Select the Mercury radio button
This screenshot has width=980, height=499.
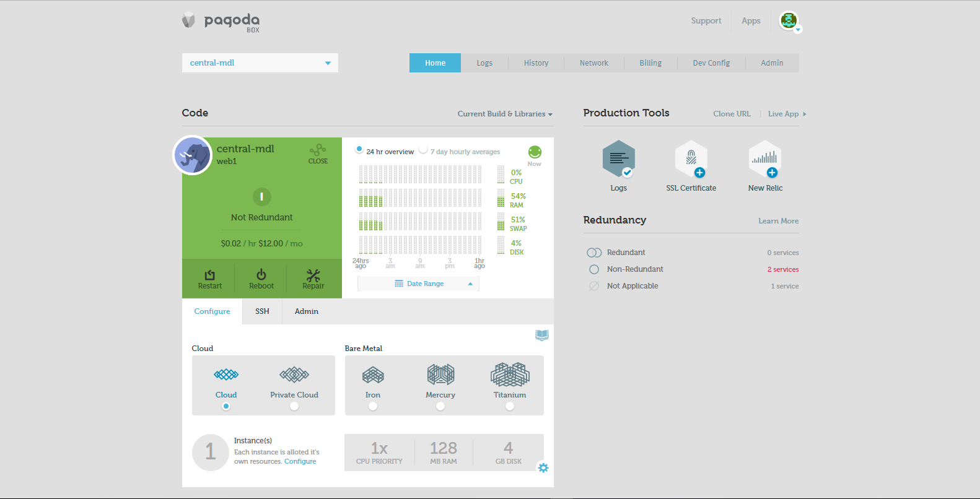coord(440,406)
